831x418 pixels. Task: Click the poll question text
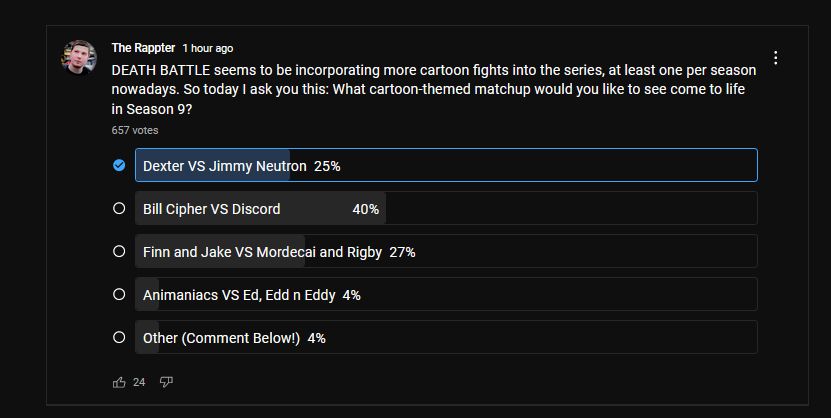(x=434, y=90)
